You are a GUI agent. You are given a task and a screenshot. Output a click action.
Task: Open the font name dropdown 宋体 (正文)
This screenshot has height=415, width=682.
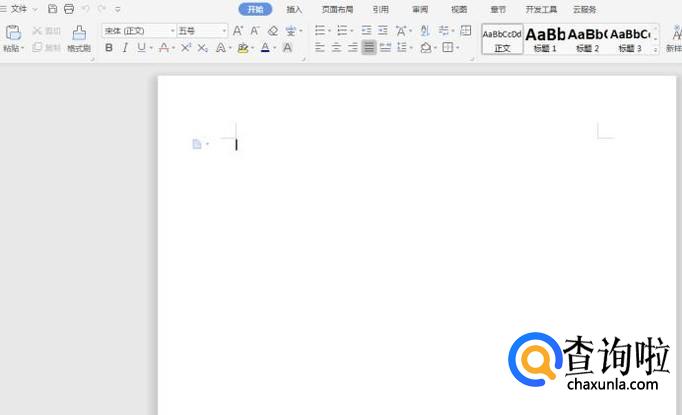[x=139, y=31]
